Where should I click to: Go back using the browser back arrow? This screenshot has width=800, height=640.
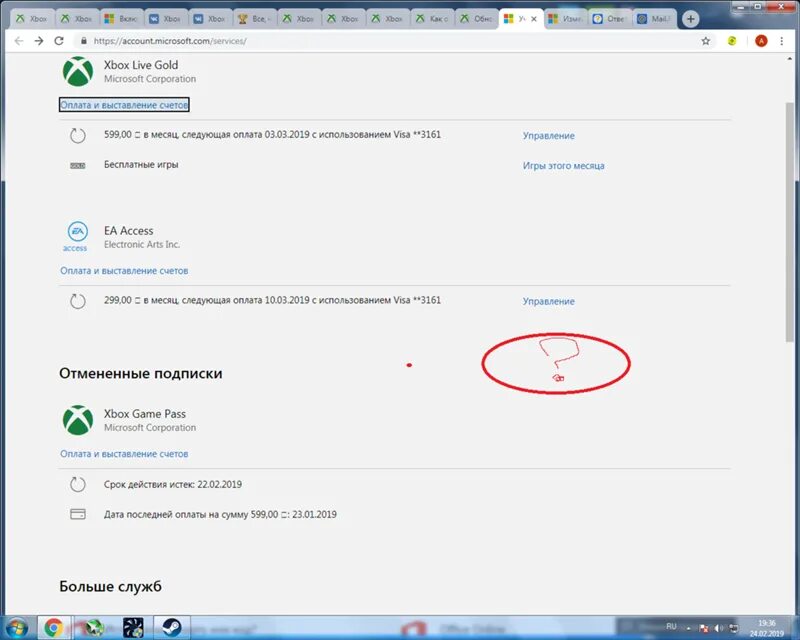click(x=19, y=41)
